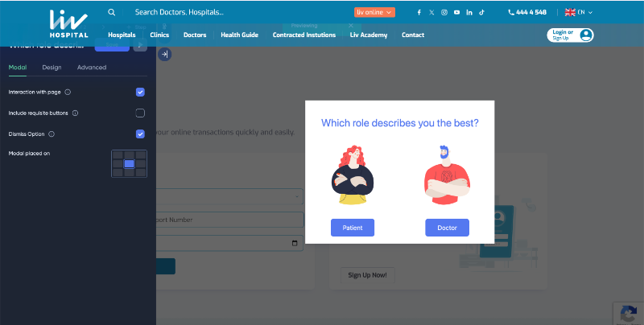The image size is (644, 325).
Task: Toggle Interaction with page checkbox
Action: [140, 93]
